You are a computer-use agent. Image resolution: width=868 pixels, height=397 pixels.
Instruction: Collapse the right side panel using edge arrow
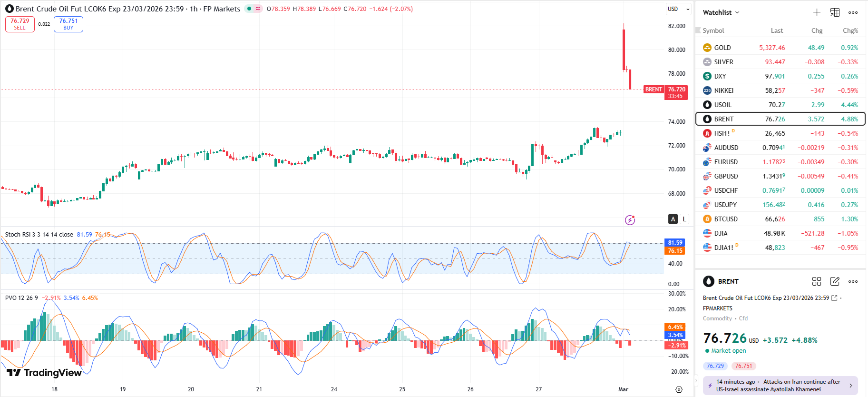(x=696, y=380)
